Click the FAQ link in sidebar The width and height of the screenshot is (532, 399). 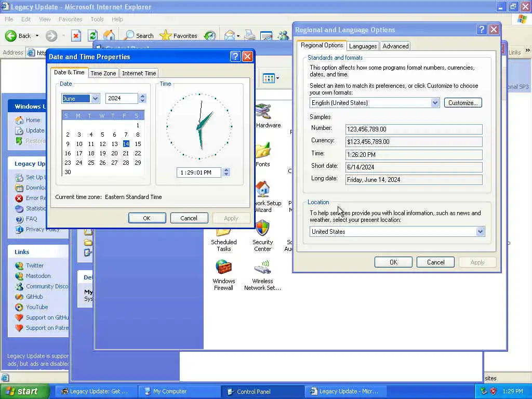31,219
